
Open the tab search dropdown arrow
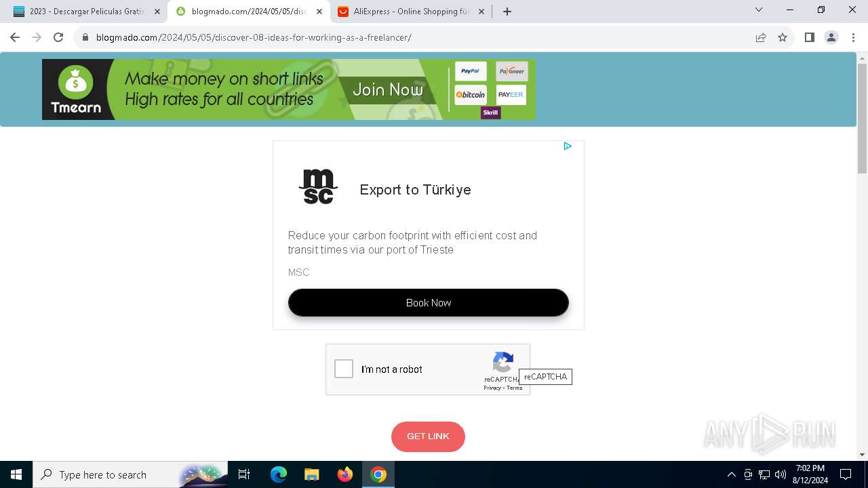(x=759, y=9)
